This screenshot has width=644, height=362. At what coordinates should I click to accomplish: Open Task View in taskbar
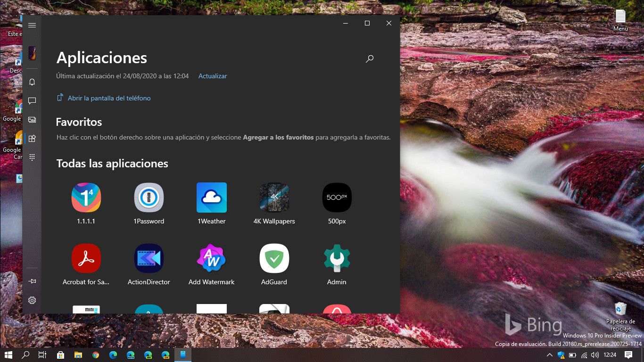[42, 354]
